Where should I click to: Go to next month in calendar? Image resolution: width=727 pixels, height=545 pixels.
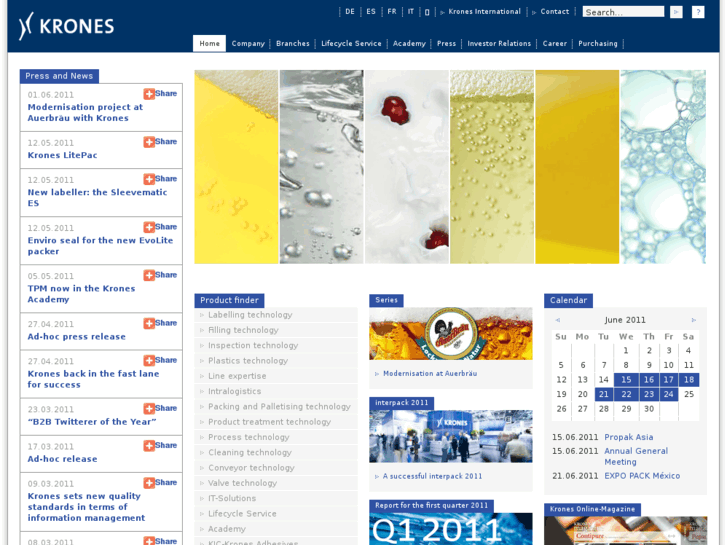point(694,320)
